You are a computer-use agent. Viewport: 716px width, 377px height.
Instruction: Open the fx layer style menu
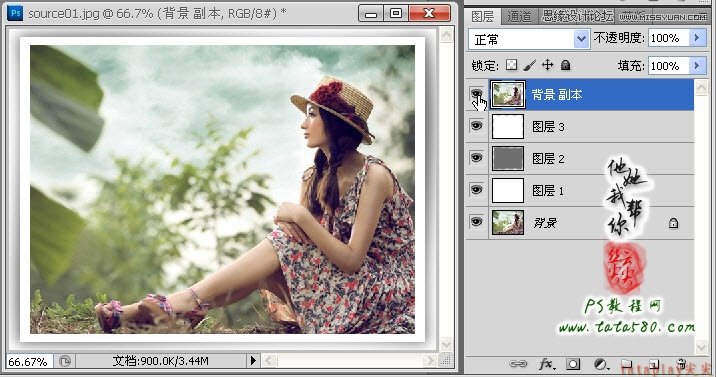(547, 364)
